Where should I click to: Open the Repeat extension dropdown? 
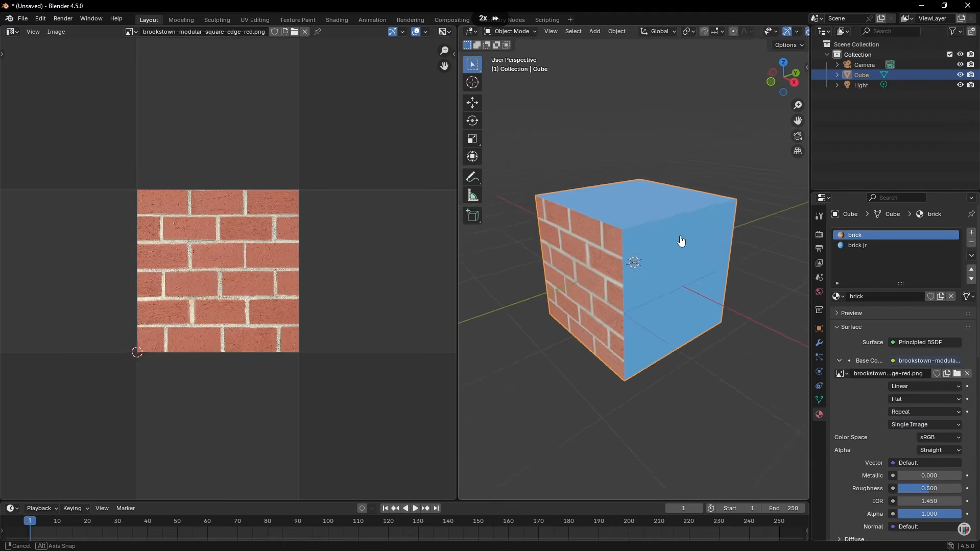[925, 412]
